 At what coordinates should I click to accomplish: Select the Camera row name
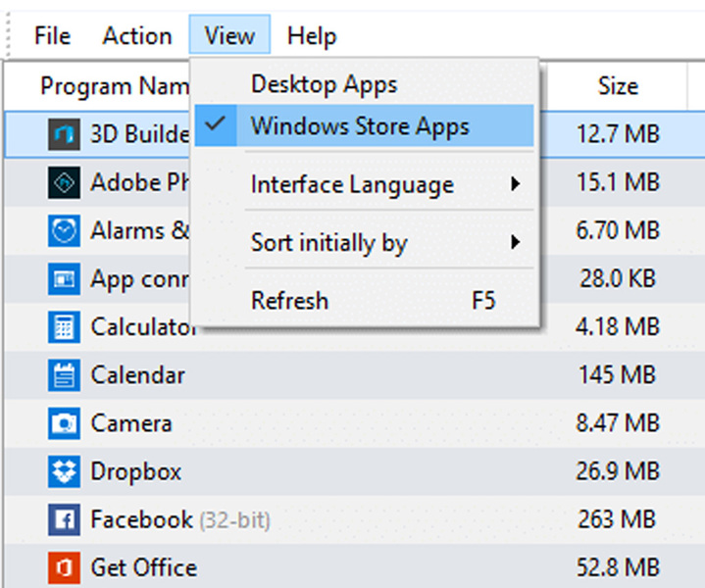tap(131, 423)
